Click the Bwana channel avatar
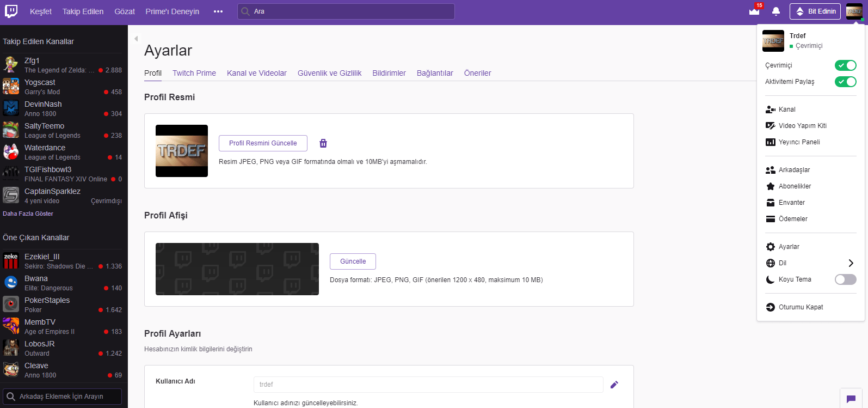Screen dimensions: 868x408 click(x=11, y=283)
